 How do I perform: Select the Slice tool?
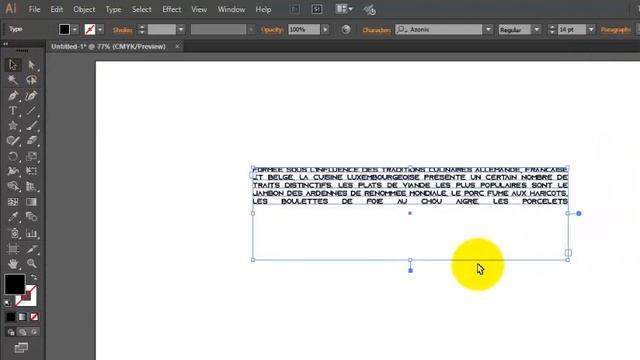[x=31, y=249]
